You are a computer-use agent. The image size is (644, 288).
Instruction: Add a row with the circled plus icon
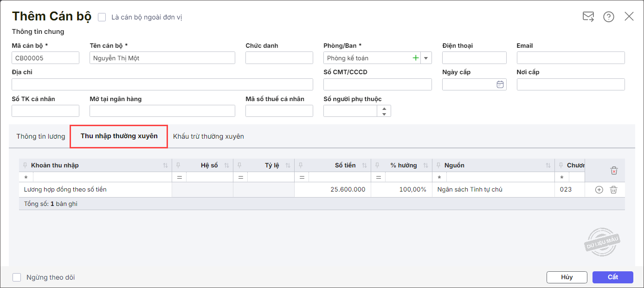(599, 190)
